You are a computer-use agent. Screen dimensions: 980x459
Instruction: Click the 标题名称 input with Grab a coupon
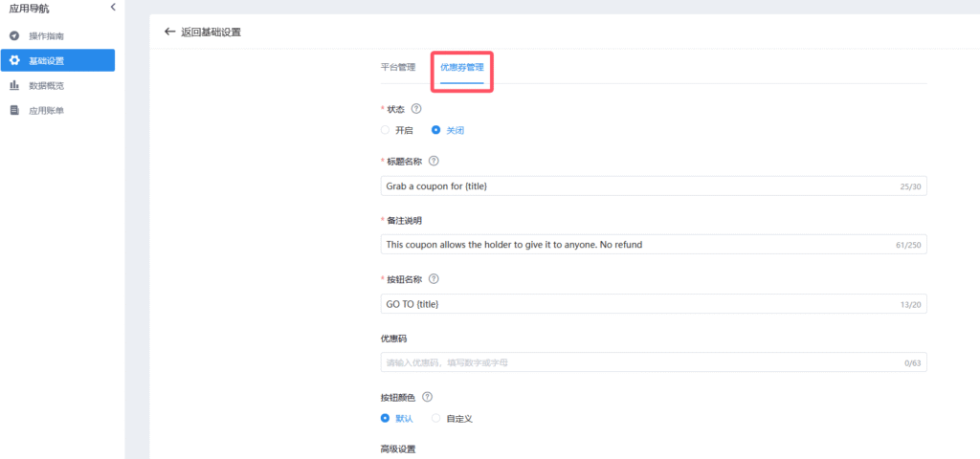click(x=654, y=186)
